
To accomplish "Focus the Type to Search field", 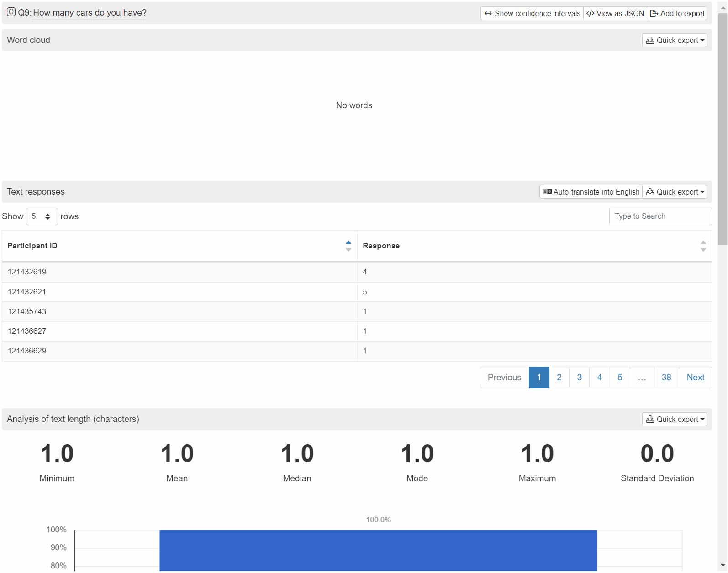I will click(x=660, y=216).
